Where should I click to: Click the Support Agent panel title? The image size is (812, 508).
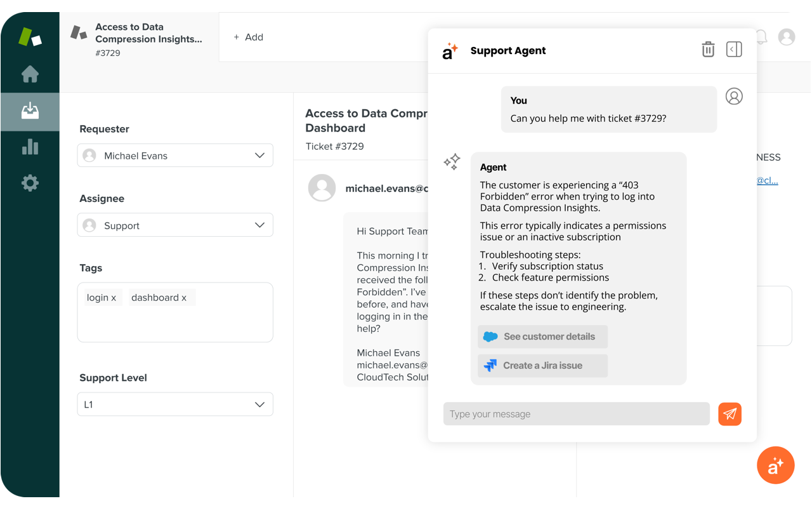tap(508, 51)
